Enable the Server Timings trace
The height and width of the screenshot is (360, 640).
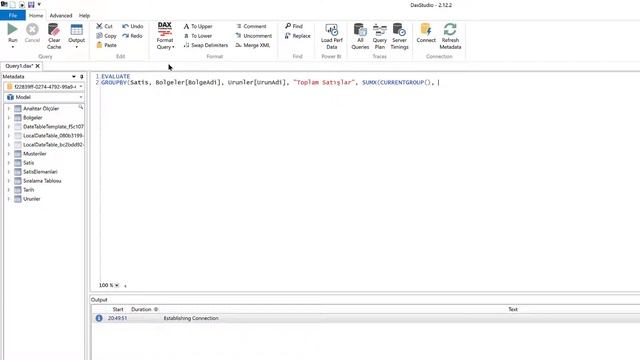pos(399,36)
